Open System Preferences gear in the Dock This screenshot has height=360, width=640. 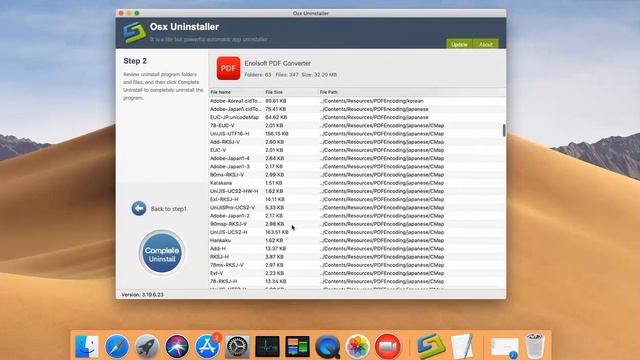[x=237, y=346]
